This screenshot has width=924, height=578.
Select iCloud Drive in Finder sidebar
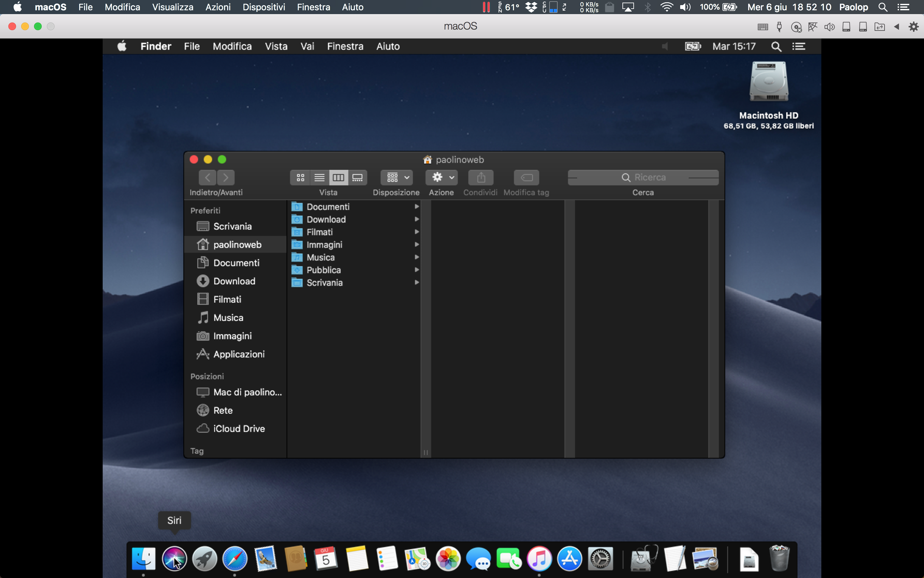point(235,429)
